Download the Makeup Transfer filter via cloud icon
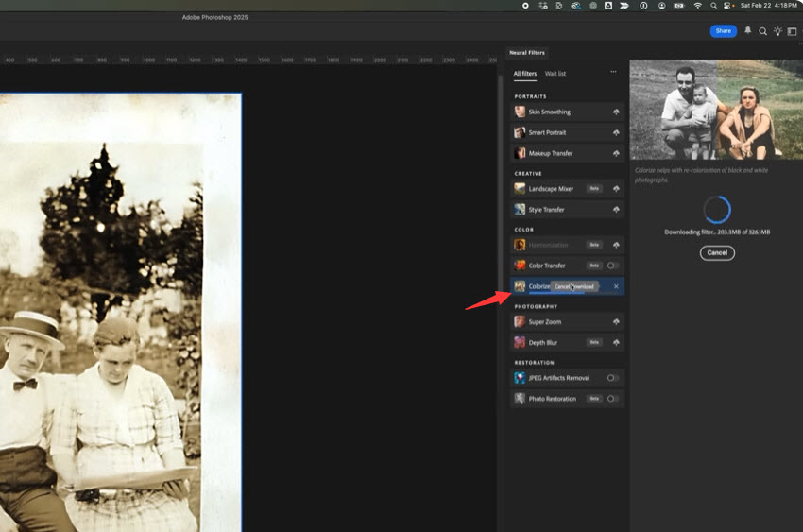Image resolution: width=803 pixels, height=532 pixels. pos(616,153)
